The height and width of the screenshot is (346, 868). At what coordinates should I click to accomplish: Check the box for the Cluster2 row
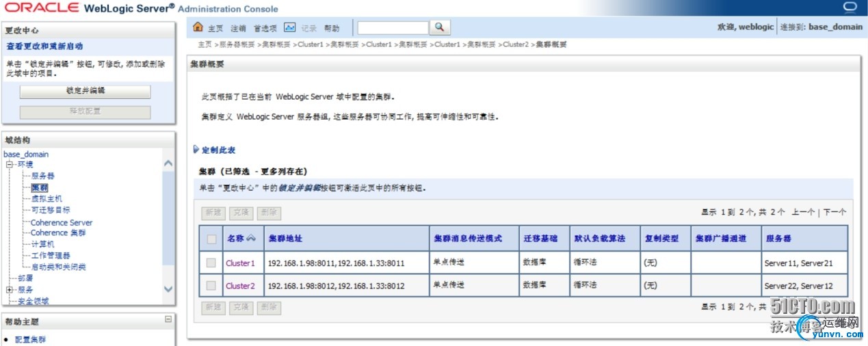(x=211, y=285)
